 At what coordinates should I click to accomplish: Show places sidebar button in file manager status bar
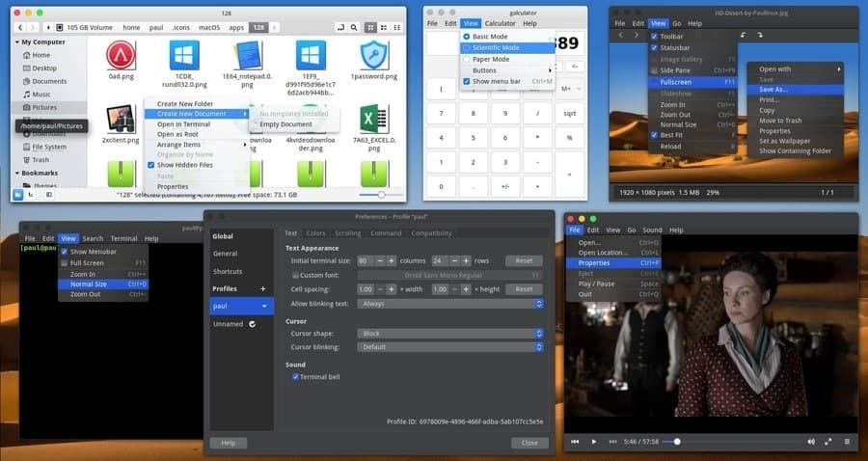[17, 195]
